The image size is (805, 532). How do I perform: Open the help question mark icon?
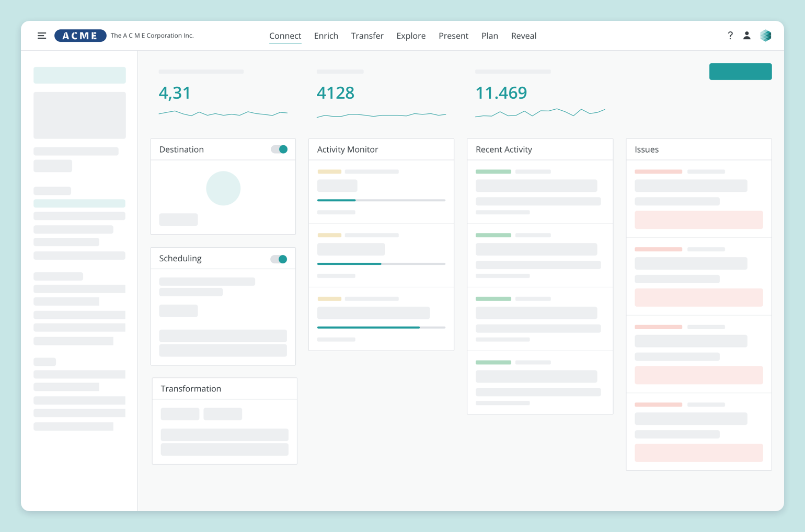point(730,36)
